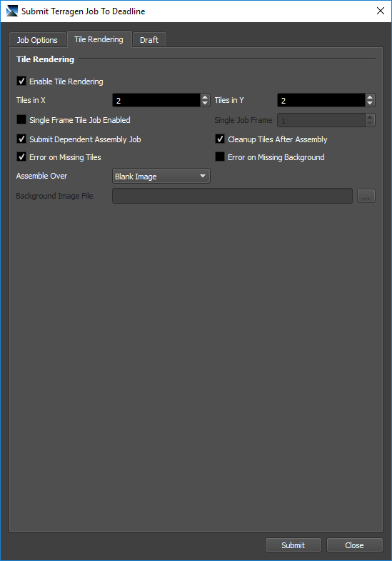Click inside the Tiles in X field
The width and height of the screenshot is (392, 561).
click(x=156, y=100)
